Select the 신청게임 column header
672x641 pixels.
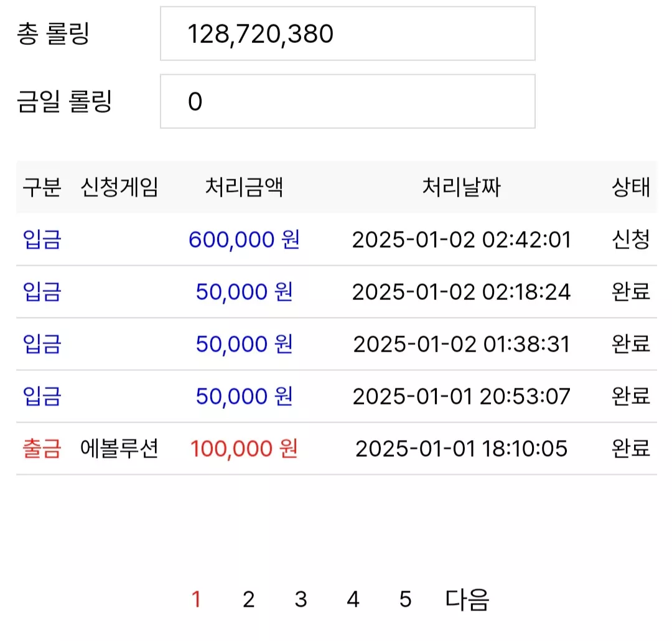click(119, 187)
